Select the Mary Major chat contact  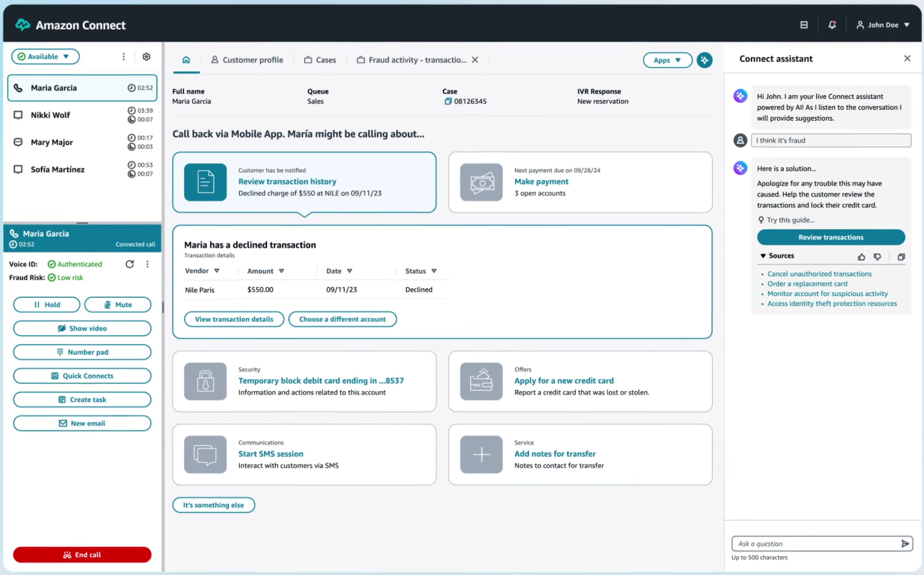click(82, 142)
